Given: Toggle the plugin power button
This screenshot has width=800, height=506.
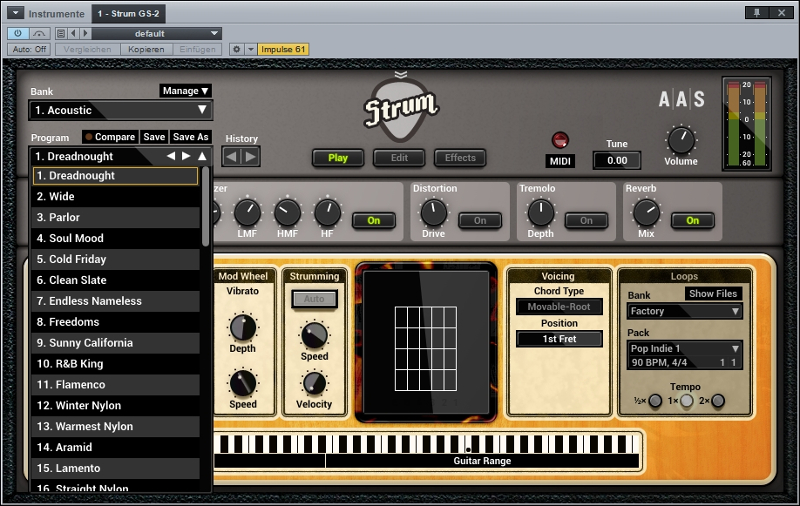Looking at the screenshot, I should pos(18,34).
